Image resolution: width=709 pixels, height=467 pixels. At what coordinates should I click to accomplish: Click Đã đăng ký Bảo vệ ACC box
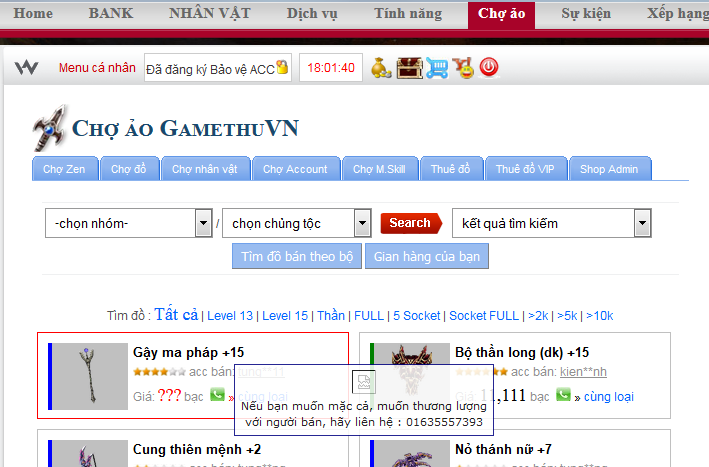tap(218, 68)
